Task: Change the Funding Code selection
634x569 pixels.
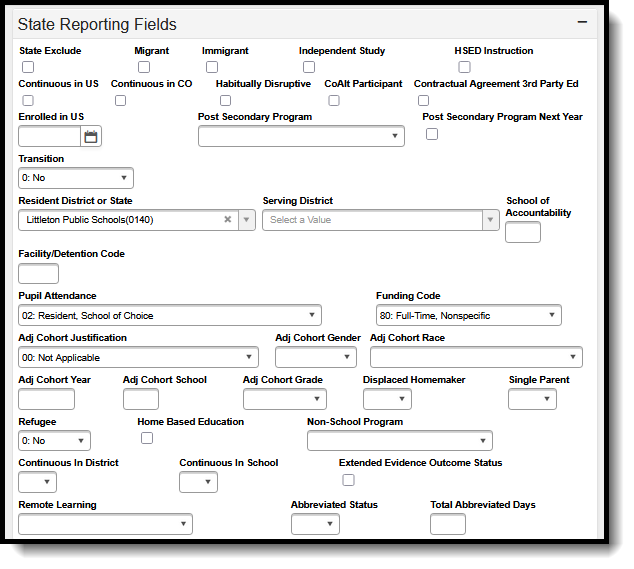Action: tap(469, 315)
